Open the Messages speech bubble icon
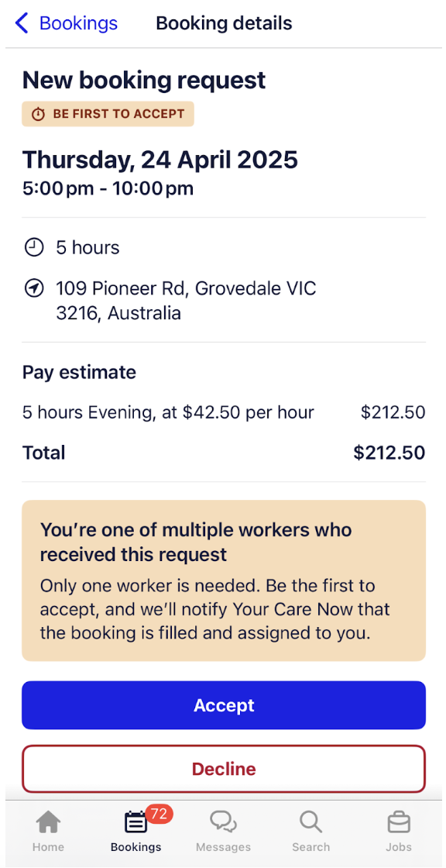The width and height of the screenshot is (446, 868). tap(223, 822)
